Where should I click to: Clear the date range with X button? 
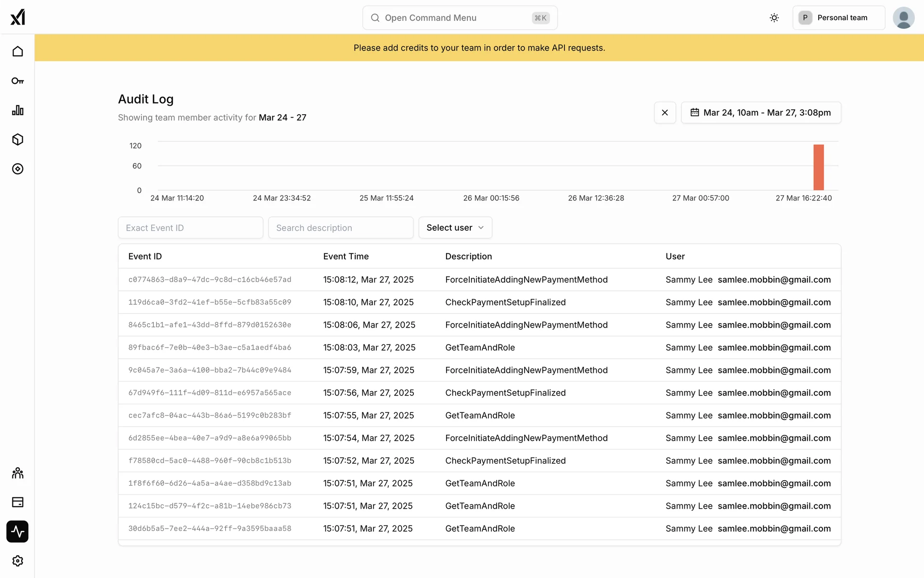665,113
